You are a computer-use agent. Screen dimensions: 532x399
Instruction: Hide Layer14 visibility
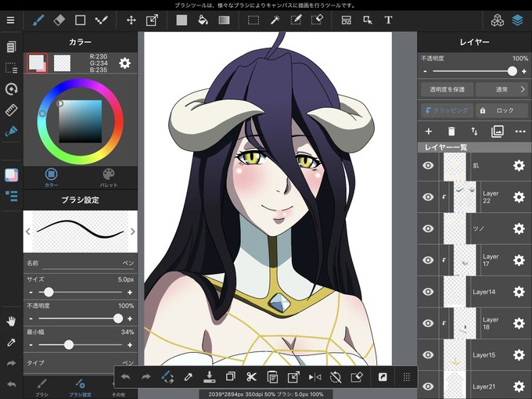click(x=428, y=292)
